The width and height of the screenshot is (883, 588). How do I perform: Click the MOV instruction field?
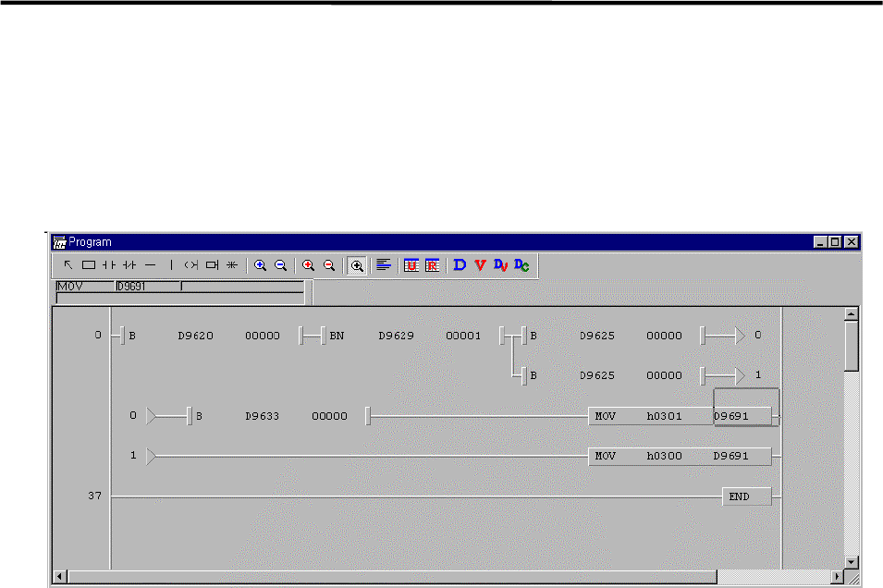[x=85, y=287]
